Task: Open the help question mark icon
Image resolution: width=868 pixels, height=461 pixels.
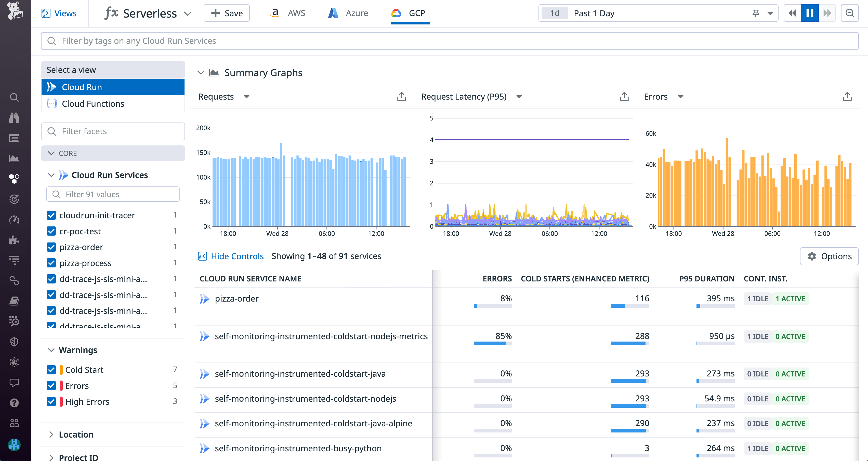Action: (x=14, y=403)
